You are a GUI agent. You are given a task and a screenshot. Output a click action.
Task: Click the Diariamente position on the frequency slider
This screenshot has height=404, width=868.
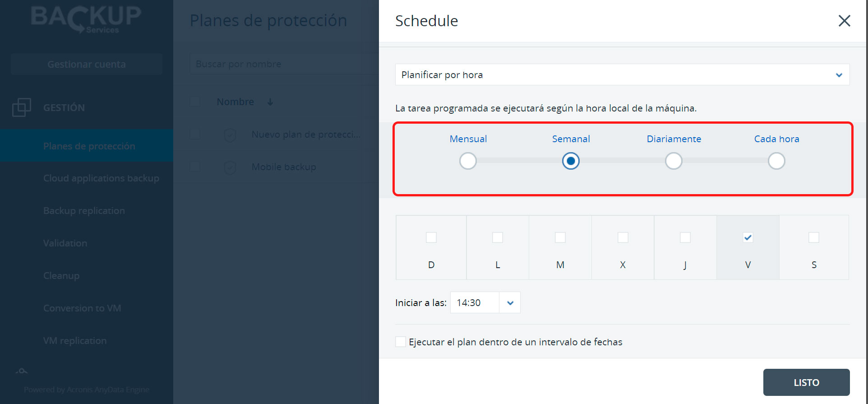pos(674,161)
